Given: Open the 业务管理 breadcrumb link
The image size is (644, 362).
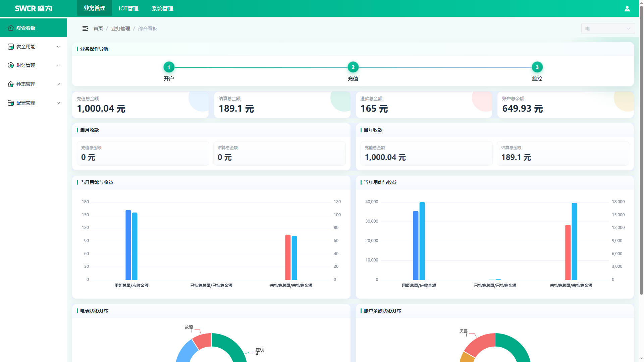Looking at the screenshot, I should [121, 28].
